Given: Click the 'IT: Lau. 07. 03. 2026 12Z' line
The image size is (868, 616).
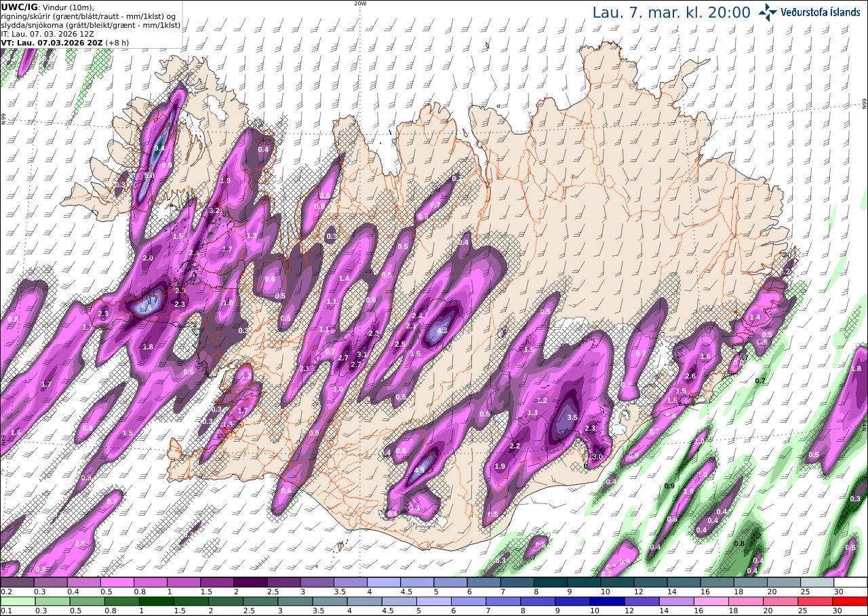Looking at the screenshot, I should (46, 33).
